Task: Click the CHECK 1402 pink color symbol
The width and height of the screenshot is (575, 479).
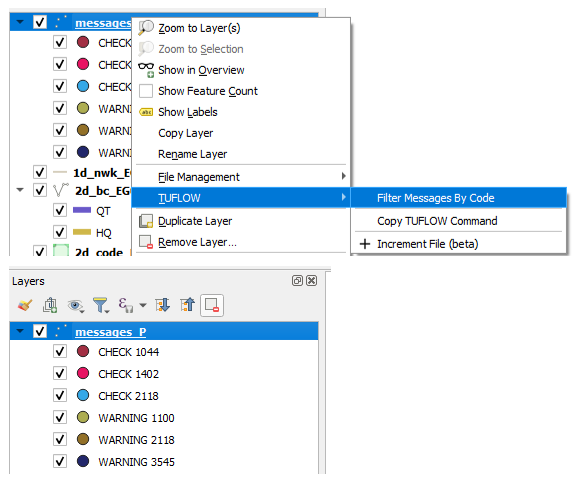Action: coord(83,373)
